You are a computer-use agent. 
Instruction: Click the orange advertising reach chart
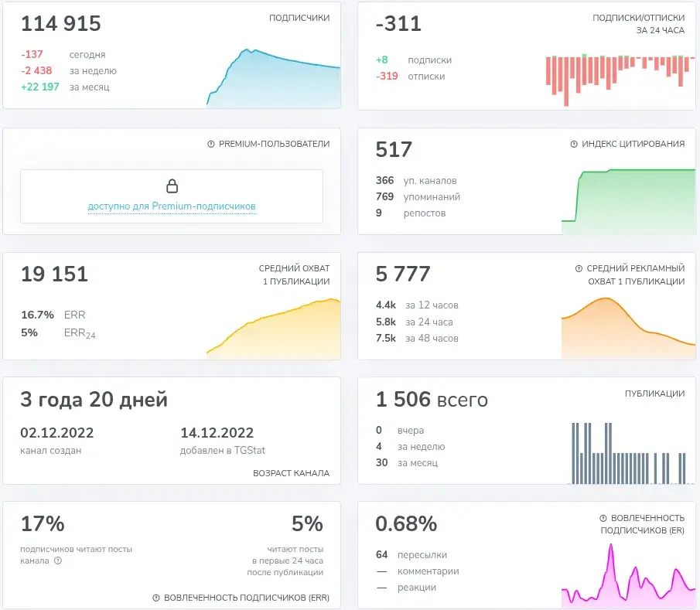pos(629,328)
